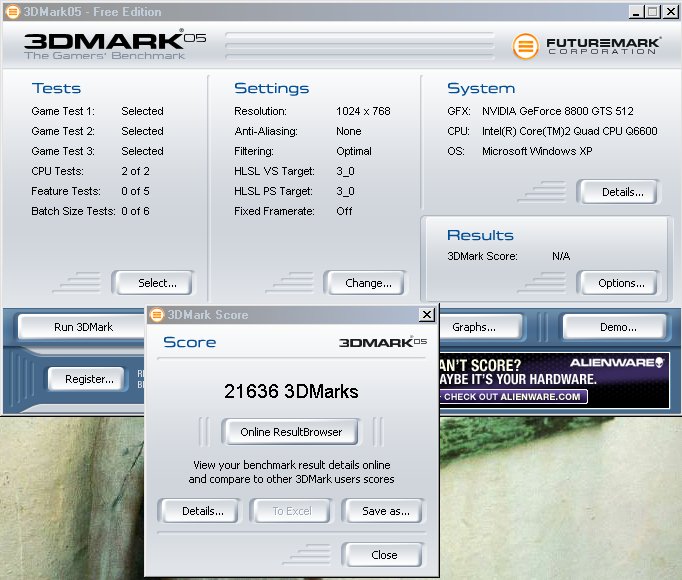Click the Futuremark Corporation logo icon
The width and height of the screenshot is (682, 580).
coord(525,46)
